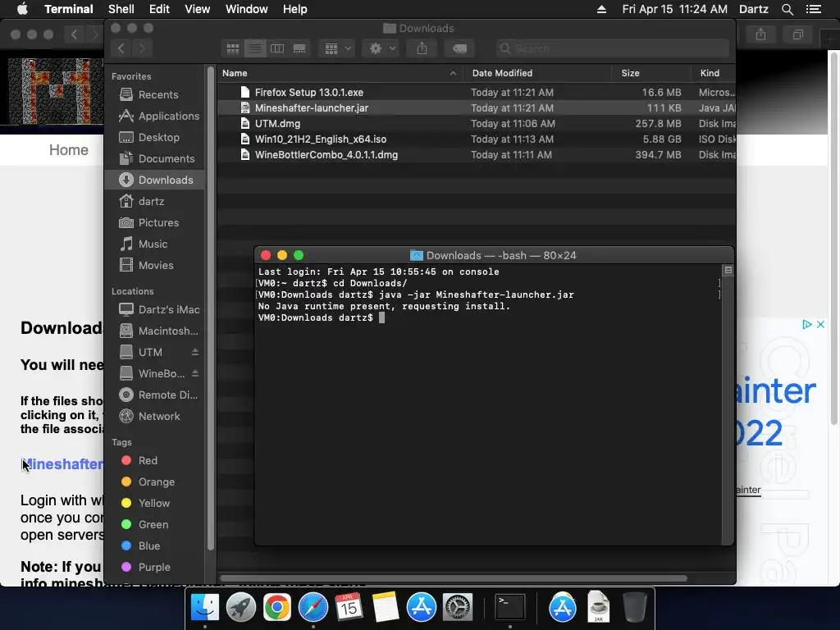Open Music in Finder sidebar
Viewport: 840px width, 630px height.
click(154, 244)
